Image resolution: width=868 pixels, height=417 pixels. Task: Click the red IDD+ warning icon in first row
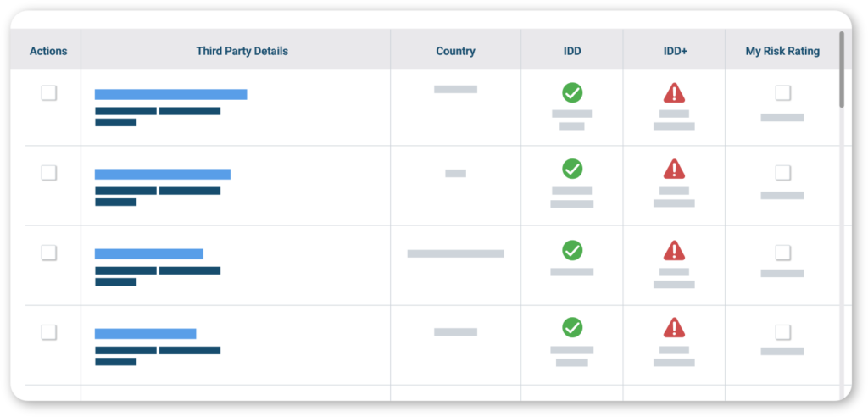[674, 92]
